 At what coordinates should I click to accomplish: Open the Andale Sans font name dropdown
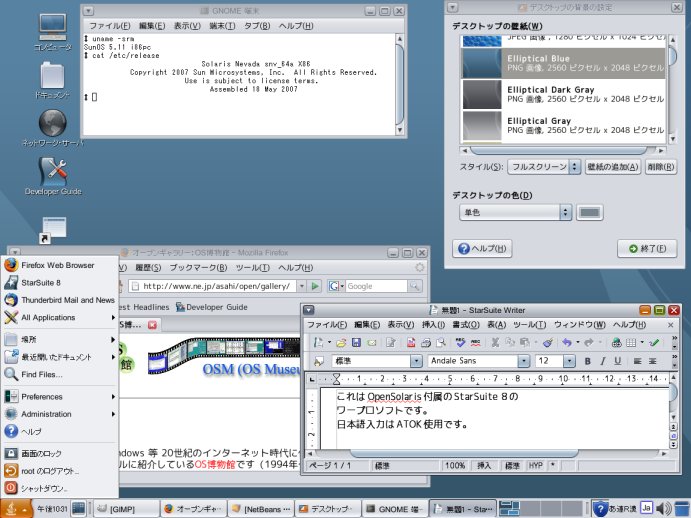[x=523, y=361]
